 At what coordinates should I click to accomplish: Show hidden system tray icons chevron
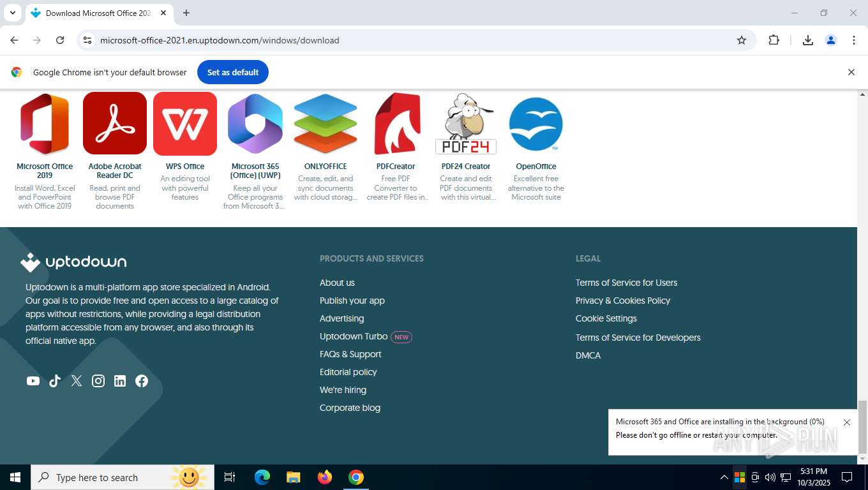724,477
